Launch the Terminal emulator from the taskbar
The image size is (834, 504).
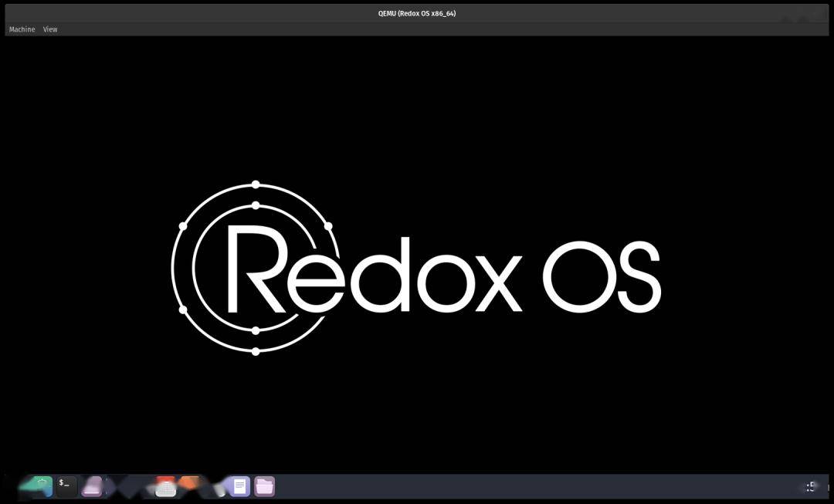coord(66,486)
